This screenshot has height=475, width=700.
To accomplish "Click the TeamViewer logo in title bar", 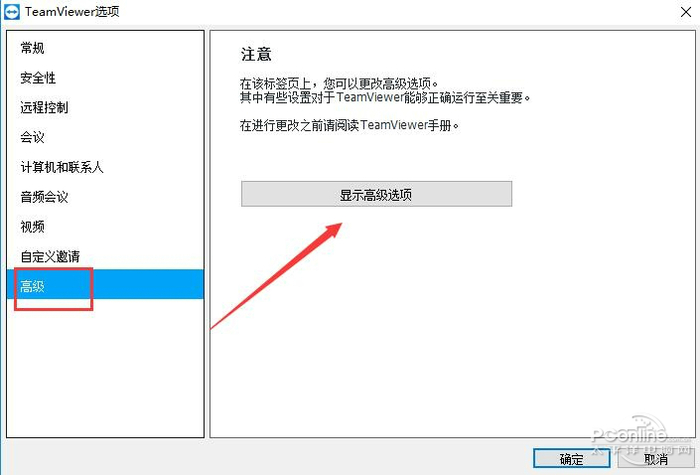I will [x=12, y=12].
